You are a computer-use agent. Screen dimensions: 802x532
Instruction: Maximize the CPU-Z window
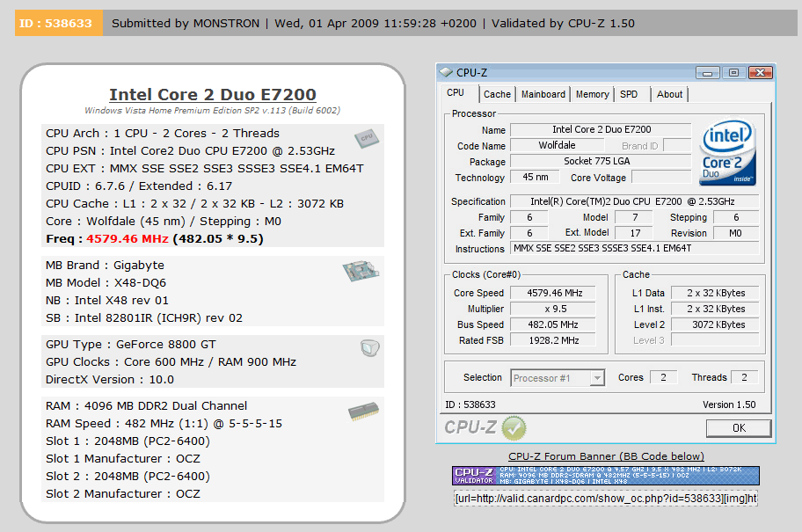[733, 73]
